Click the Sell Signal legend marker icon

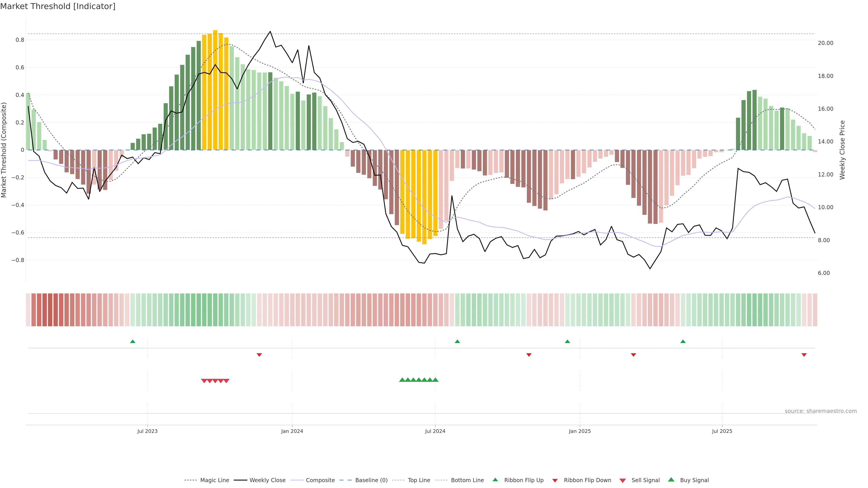(x=623, y=481)
